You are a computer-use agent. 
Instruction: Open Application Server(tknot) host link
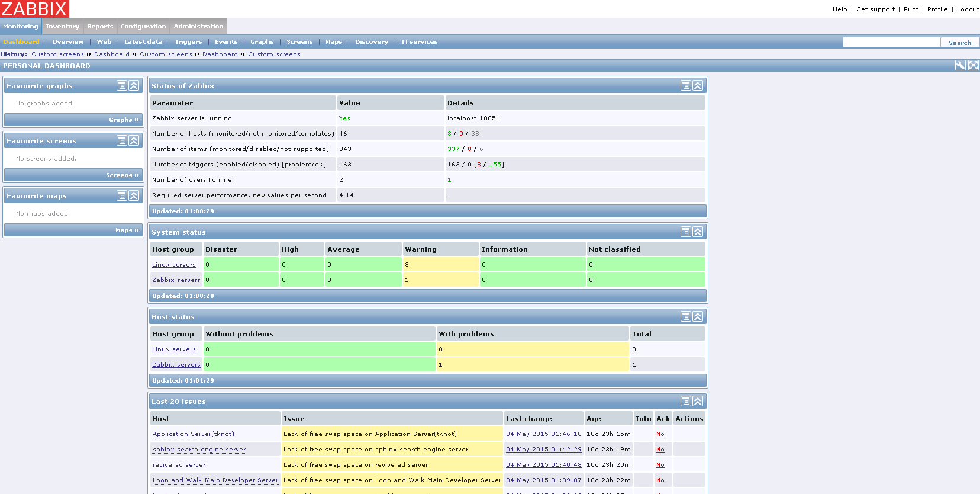click(x=194, y=434)
